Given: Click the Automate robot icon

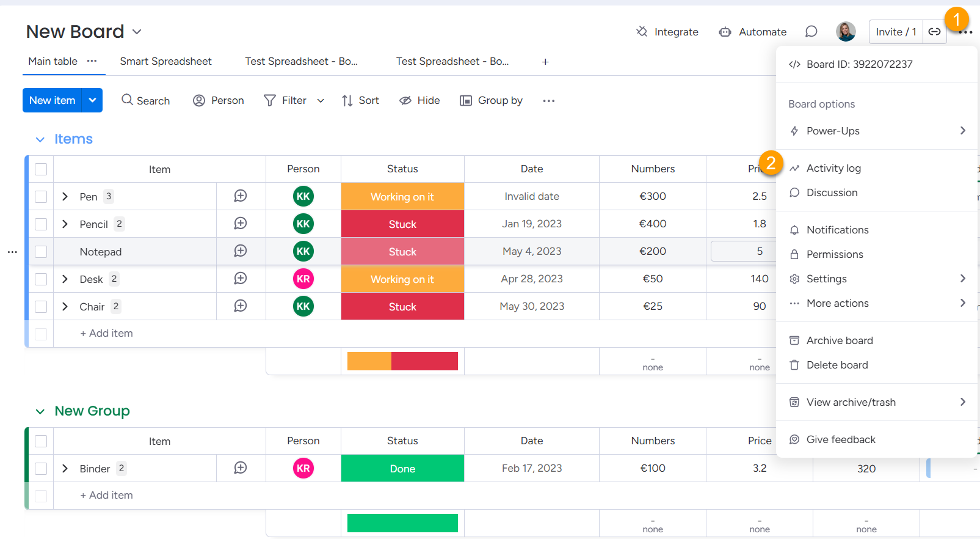Looking at the screenshot, I should tap(725, 32).
